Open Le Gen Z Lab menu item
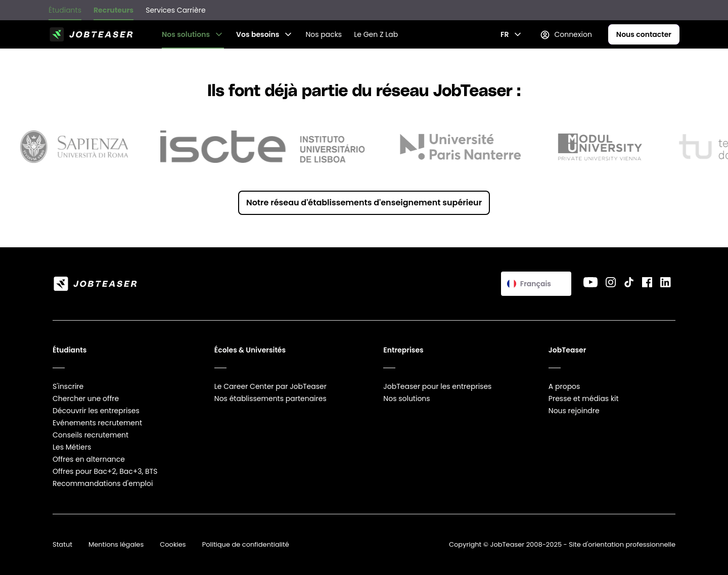Image resolution: width=728 pixels, height=575 pixels. 376,34
